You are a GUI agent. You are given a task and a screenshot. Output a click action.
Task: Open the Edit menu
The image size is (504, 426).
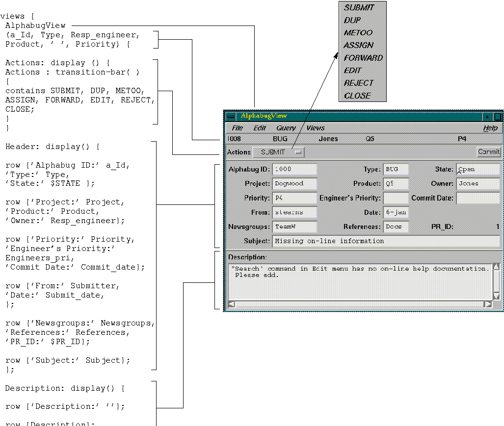coord(260,128)
